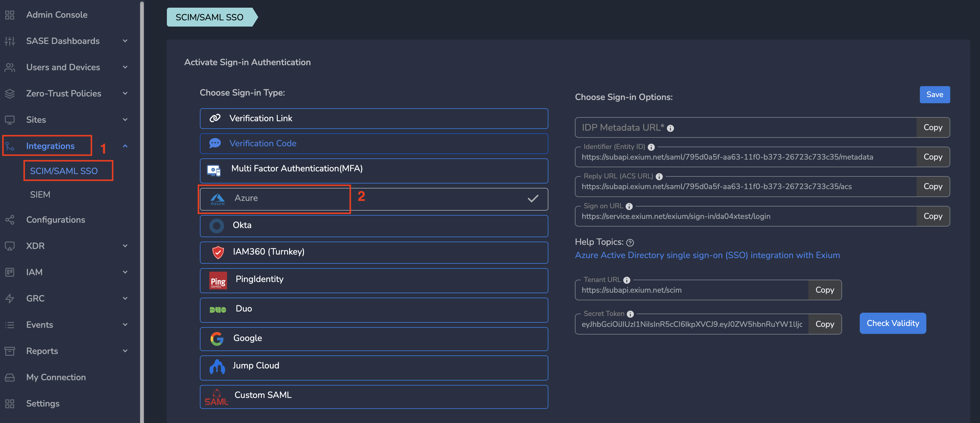The height and width of the screenshot is (423, 980).
Task: Click the Azure option checkmark
Action: coord(533,198)
